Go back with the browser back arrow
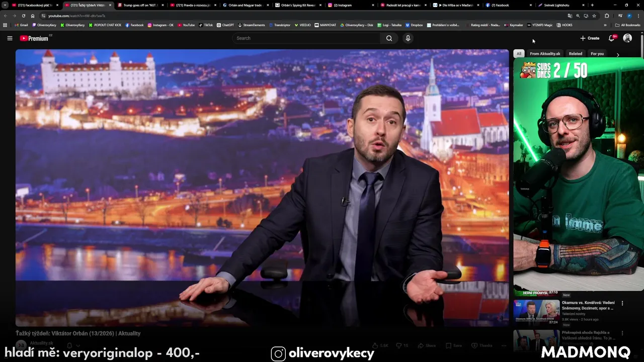Viewport: 644px width, 362px height. coord(6,16)
